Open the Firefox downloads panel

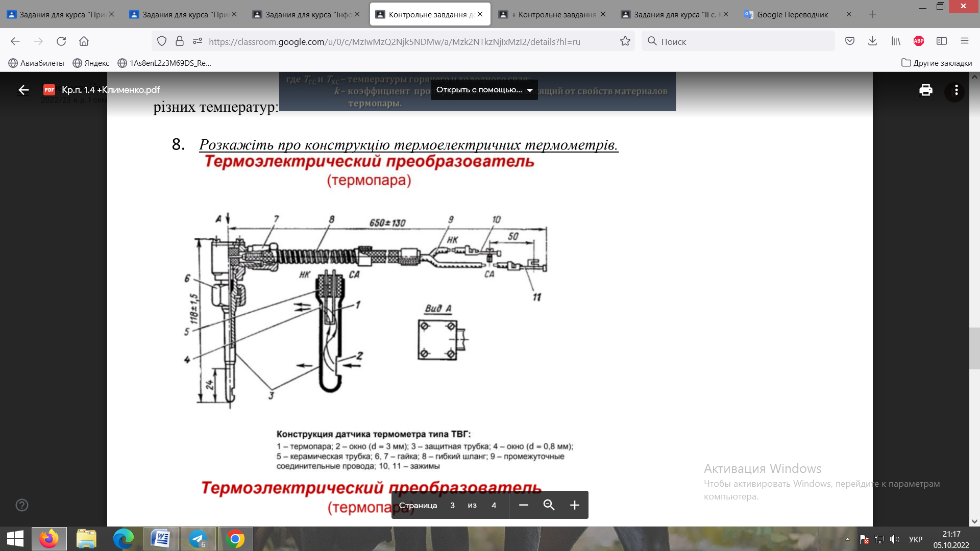coord(872,41)
